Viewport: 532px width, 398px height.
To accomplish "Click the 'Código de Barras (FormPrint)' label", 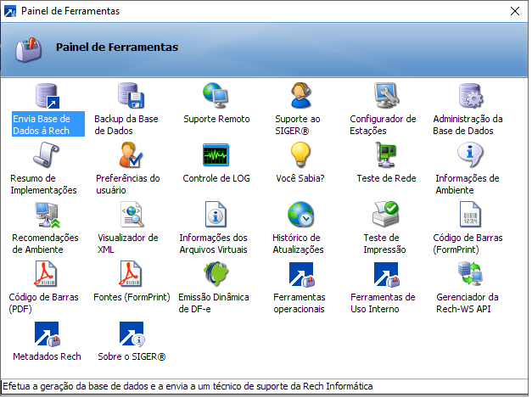I will point(469,244).
